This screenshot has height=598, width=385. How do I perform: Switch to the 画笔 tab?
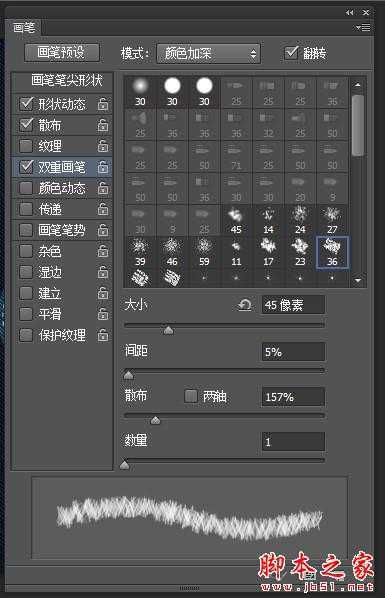tap(24, 27)
